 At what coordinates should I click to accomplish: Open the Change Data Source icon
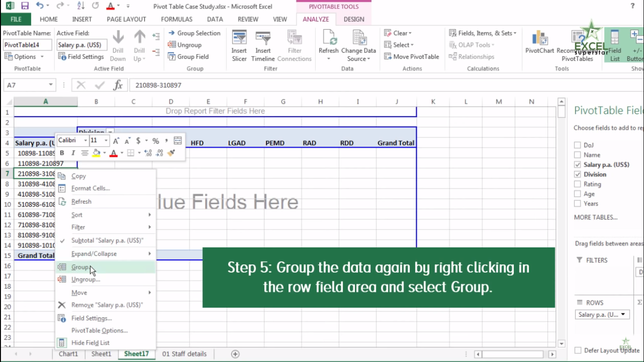(x=359, y=38)
